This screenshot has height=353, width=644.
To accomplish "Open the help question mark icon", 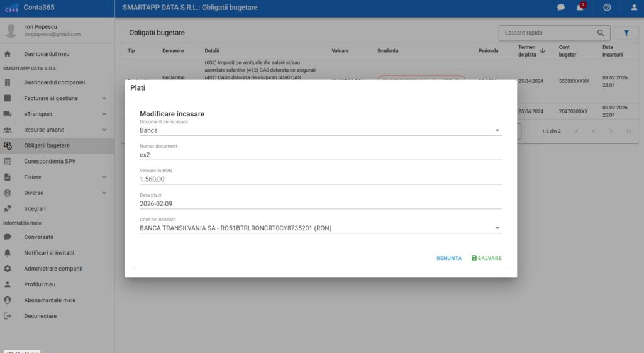I will point(607,8).
